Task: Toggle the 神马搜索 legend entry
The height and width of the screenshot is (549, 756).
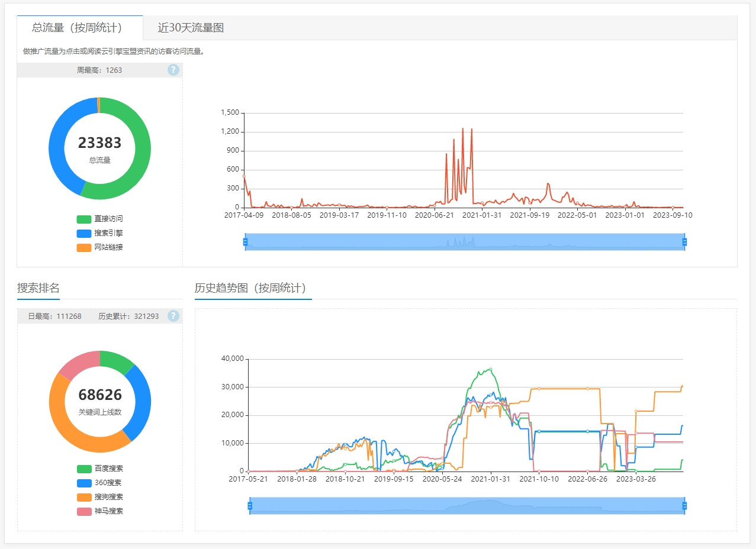Action: [x=99, y=511]
